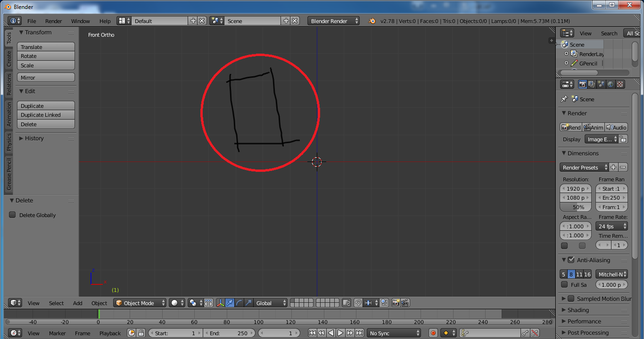
Task: Open Display Image Editor dropdown
Action: tap(601, 139)
